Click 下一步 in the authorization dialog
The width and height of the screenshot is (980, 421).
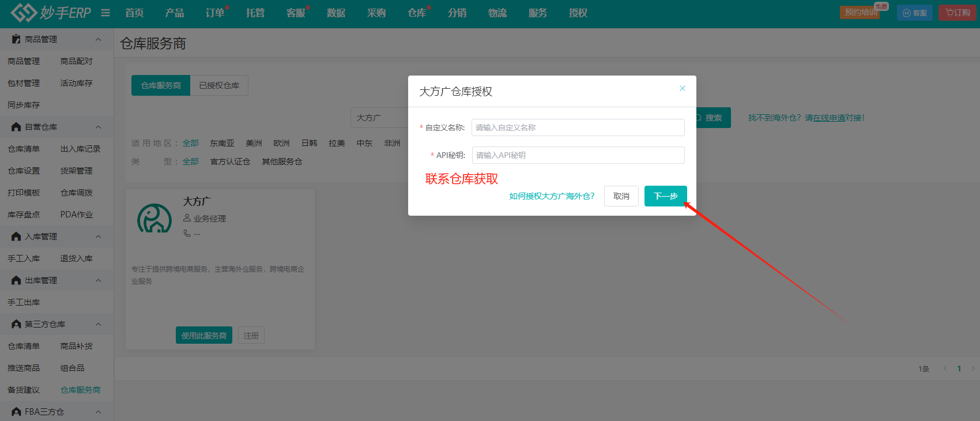coord(666,196)
